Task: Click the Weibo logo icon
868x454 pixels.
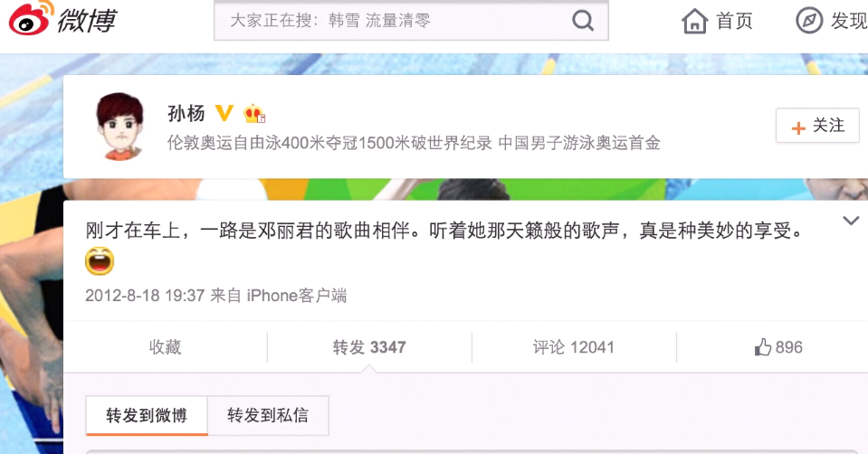Action: 31,18
